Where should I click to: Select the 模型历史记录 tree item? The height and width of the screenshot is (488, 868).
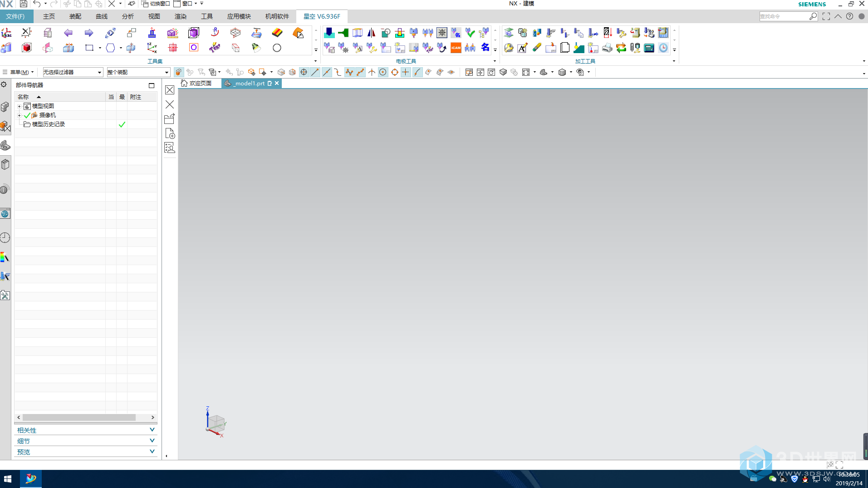click(48, 124)
